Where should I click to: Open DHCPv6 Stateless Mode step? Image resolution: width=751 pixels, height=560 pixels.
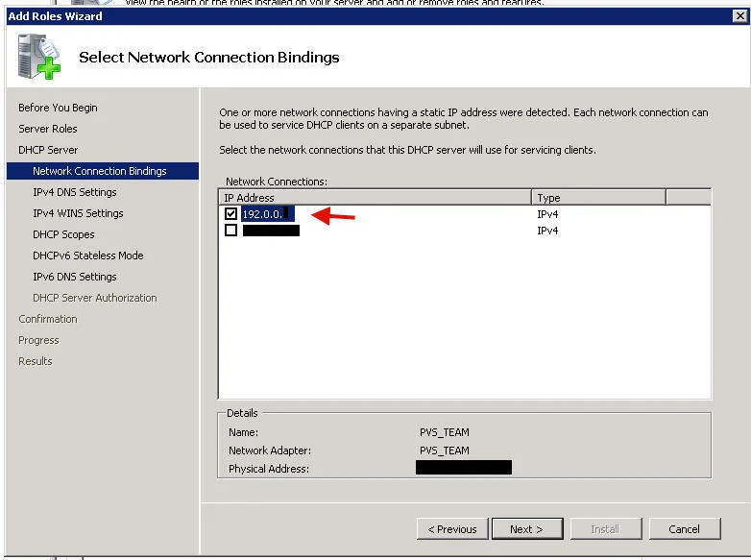click(88, 256)
